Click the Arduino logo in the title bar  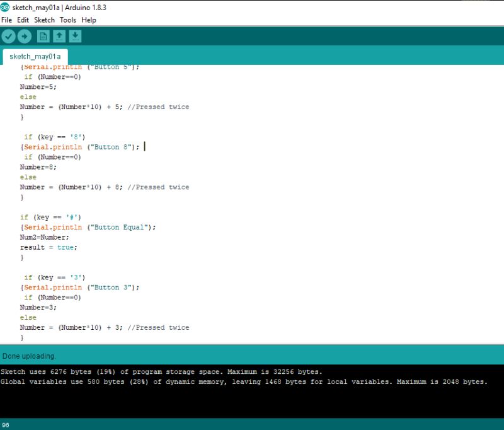pyautogui.click(x=6, y=6)
